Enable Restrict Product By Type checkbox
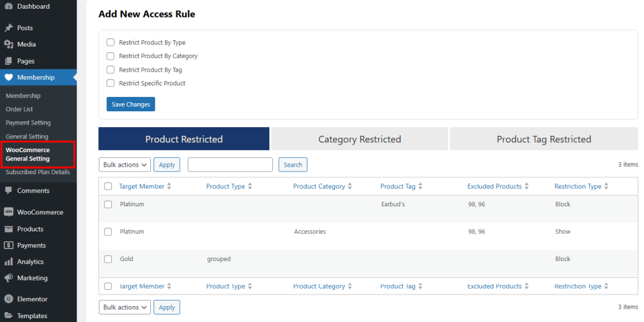The width and height of the screenshot is (644, 322). [111, 43]
